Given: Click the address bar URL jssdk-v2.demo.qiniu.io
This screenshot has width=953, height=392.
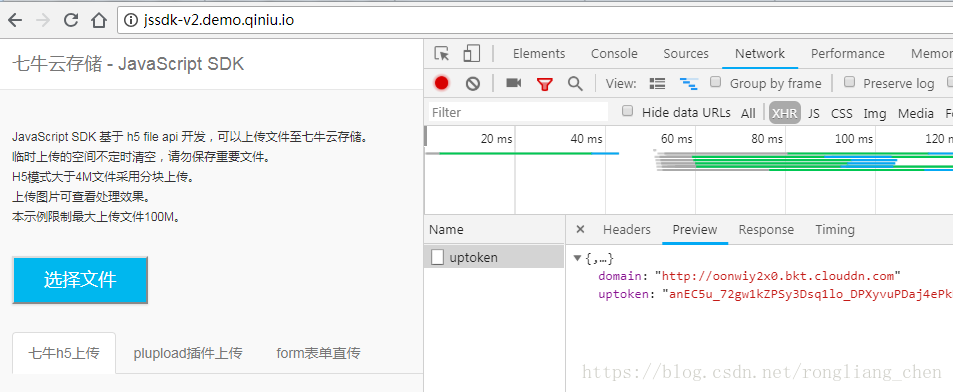Looking at the screenshot, I should pyautogui.click(x=219, y=20).
